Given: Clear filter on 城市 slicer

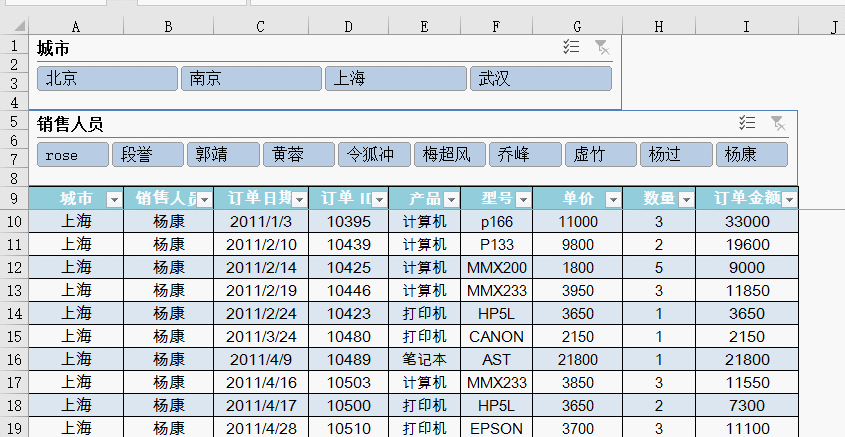Looking at the screenshot, I should pyautogui.click(x=602, y=47).
